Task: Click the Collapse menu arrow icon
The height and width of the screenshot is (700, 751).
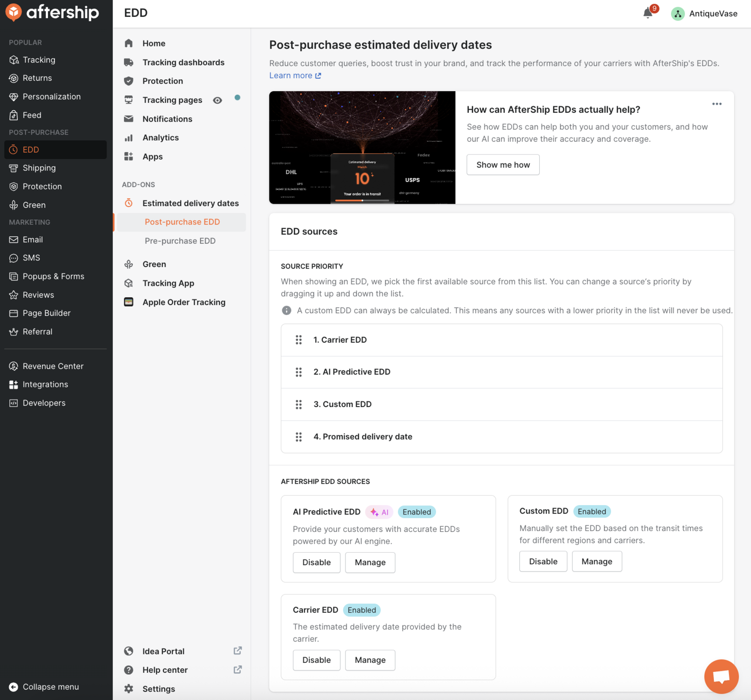Action: tap(14, 687)
